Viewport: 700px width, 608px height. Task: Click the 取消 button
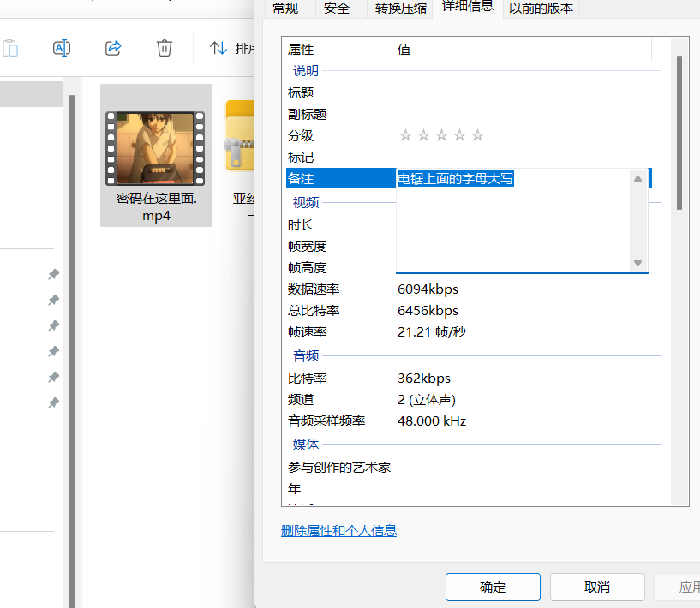click(596, 587)
